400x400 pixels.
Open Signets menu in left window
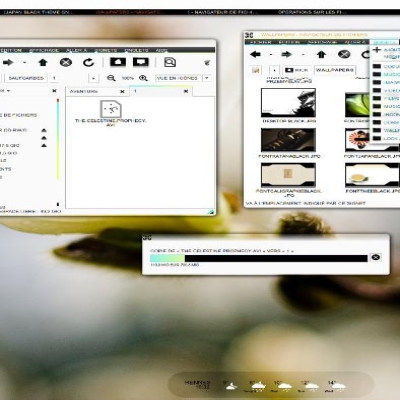tap(106, 50)
